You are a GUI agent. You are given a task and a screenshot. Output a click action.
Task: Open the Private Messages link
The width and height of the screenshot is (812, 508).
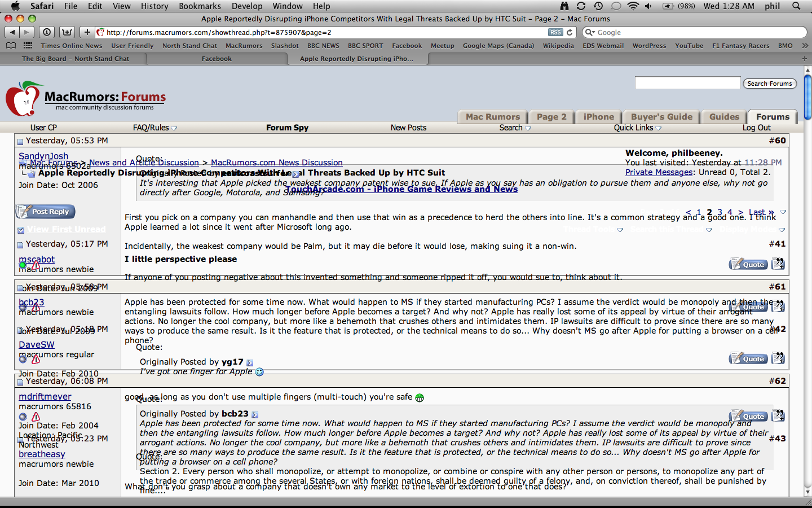click(x=659, y=172)
